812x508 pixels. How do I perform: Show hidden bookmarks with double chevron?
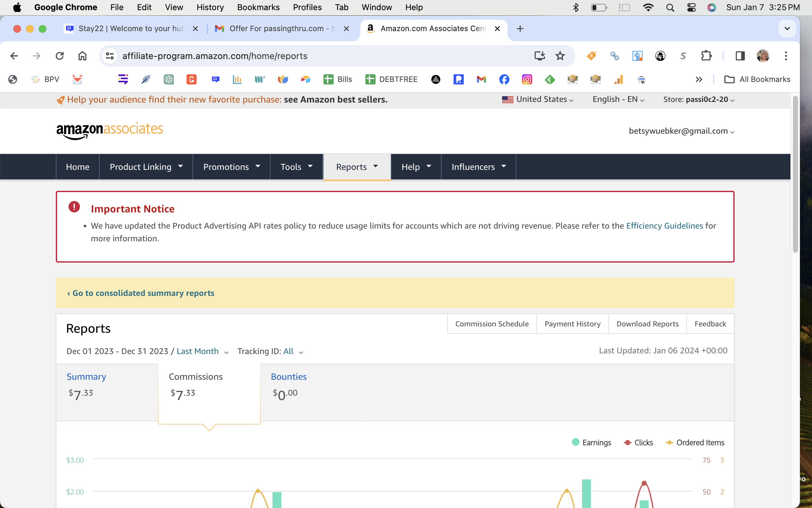coord(698,79)
